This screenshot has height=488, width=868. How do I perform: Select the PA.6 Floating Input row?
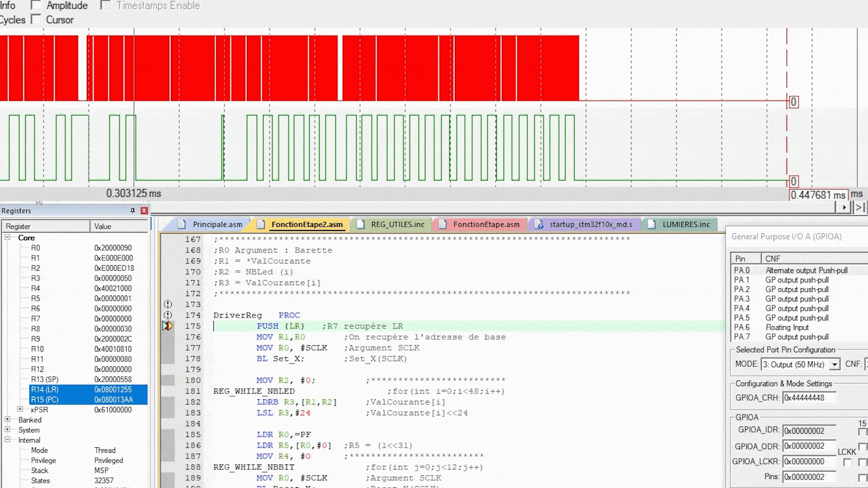(799, 327)
